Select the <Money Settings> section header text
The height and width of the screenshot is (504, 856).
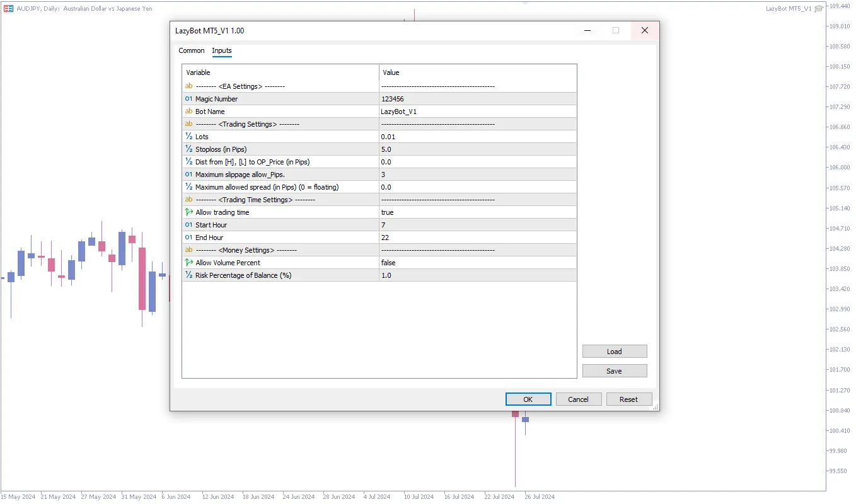pyautogui.click(x=246, y=250)
